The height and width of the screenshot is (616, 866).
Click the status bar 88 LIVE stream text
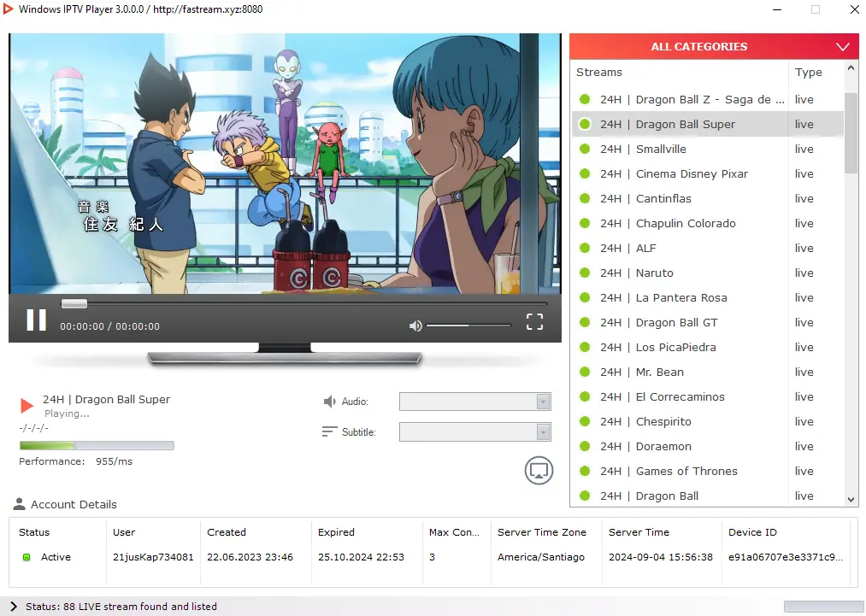[121, 606]
